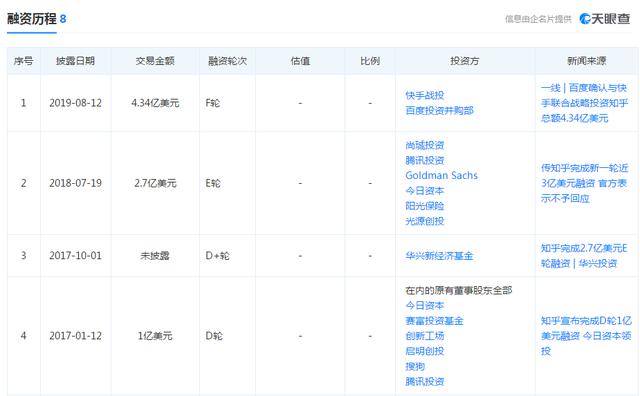Open the 尚珹投资 investor link
The height and width of the screenshot is (396, 640).
tap(424, 145)
